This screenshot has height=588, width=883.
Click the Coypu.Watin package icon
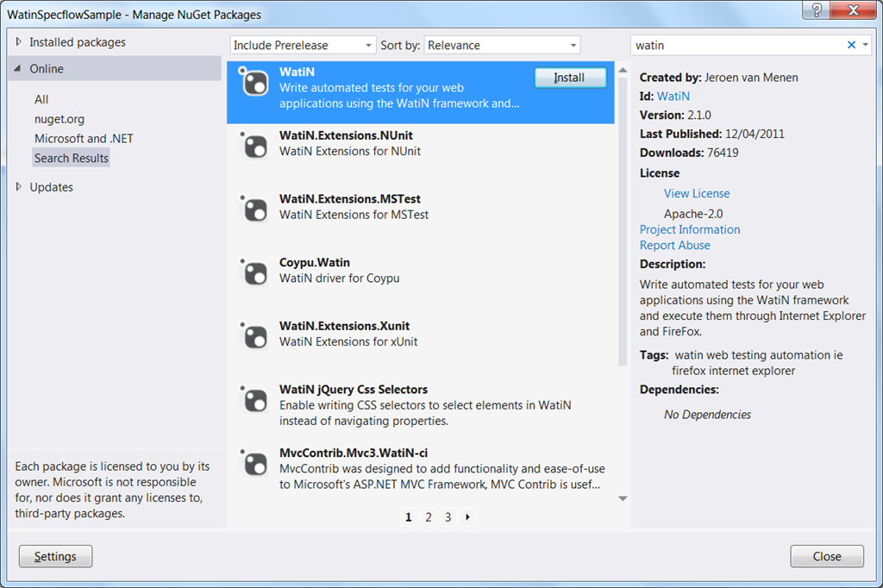[x=254, y=273]
